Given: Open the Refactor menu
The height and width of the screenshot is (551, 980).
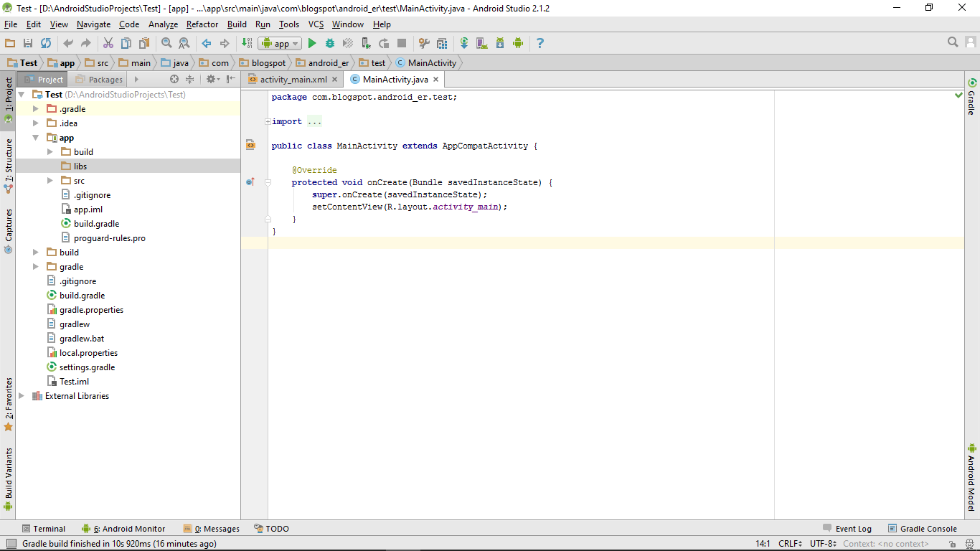Looking at the screenshot, I should pyautogui.click(x=202, y=24).
